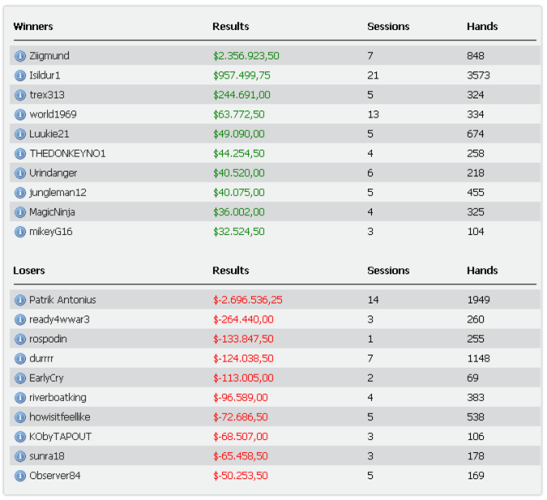
Task: Click Sessions header in winners table
Action: pos(388,27)
